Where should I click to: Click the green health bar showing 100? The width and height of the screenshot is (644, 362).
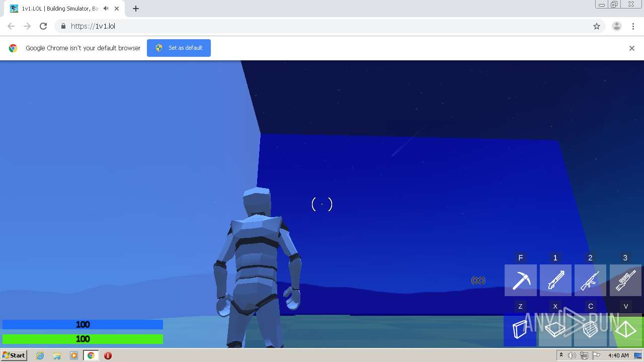83,339
